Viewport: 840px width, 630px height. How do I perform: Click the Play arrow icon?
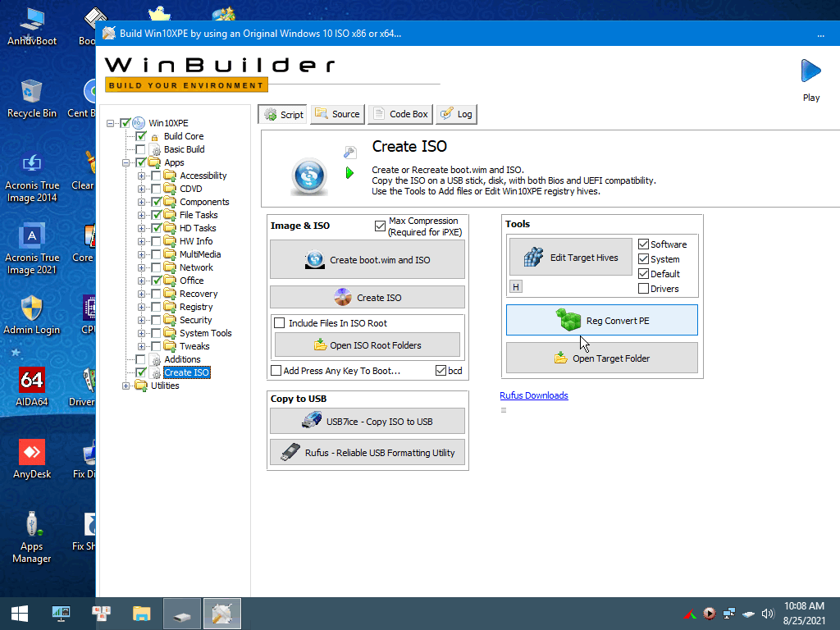810,71
